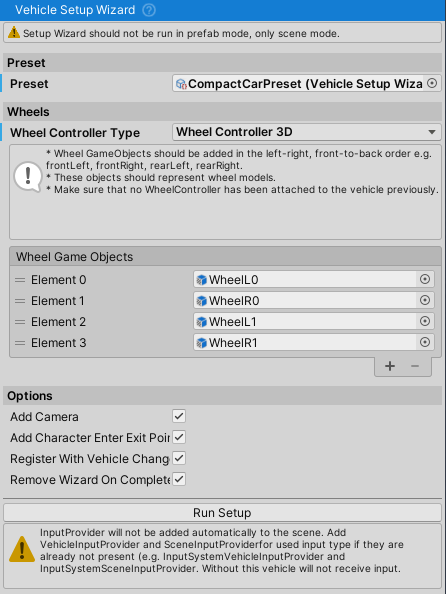
Task: Open object picker for WheelL1 element
Action: [x=425, y=321]
